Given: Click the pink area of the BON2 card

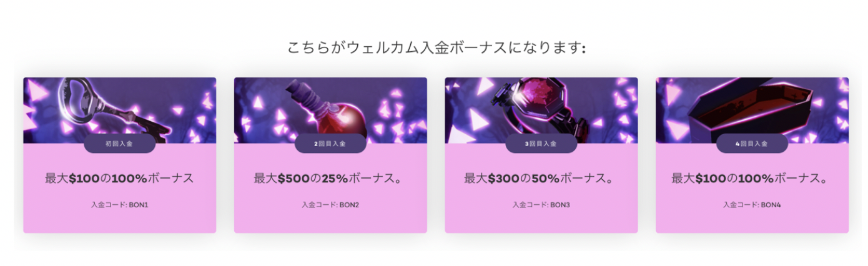Looking at the screenshot, I should tap(330, 222).
